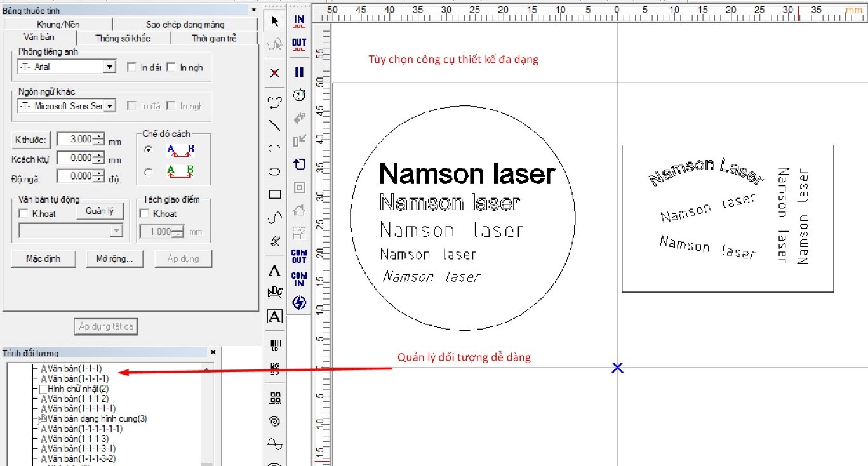868x466 pixels.
Task: Switch to the Thông số khắc tab
Action: [123, 38]
